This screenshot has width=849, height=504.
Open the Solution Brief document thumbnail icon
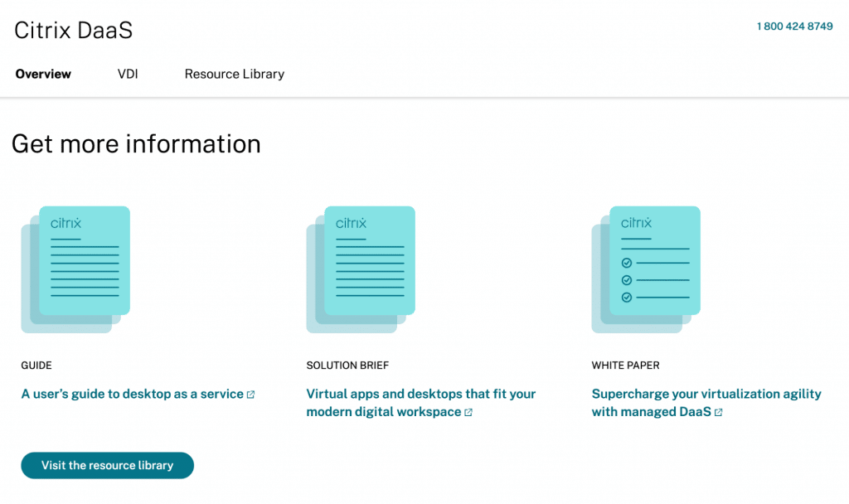click(361, 269)
